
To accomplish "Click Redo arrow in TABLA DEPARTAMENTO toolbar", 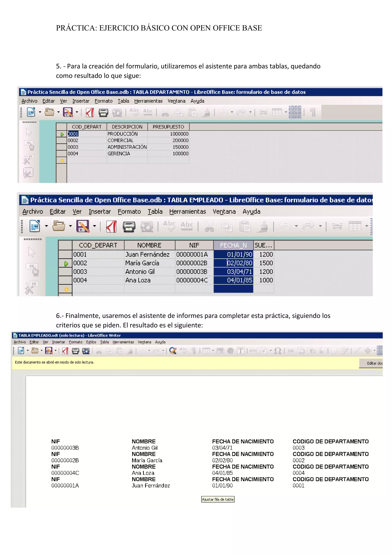I will click(241, 112).
